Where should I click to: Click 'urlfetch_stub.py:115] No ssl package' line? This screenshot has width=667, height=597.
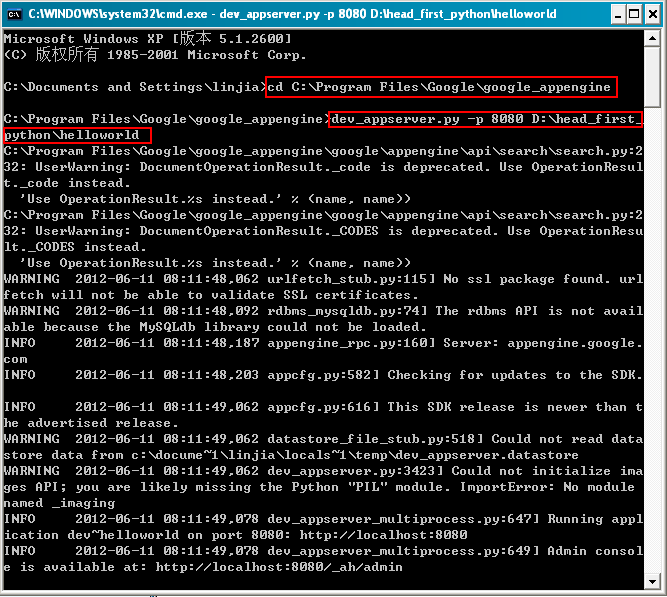click(x=323, y=279)
